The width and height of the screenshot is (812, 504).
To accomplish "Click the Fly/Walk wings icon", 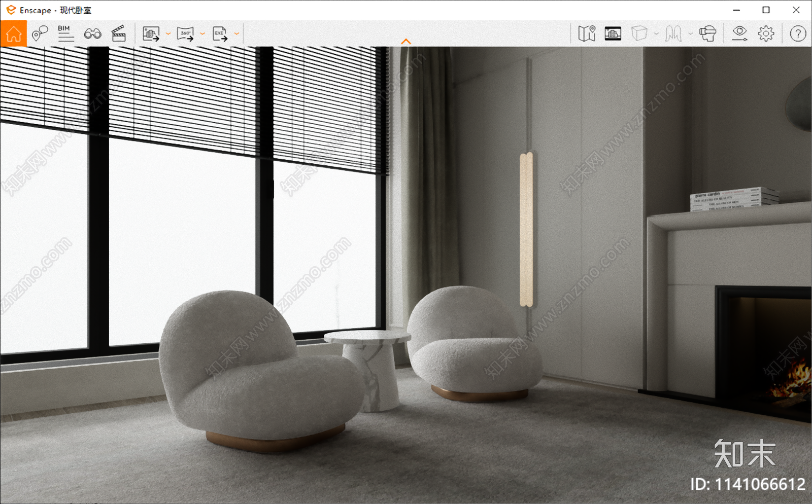I will click(673, 34).
